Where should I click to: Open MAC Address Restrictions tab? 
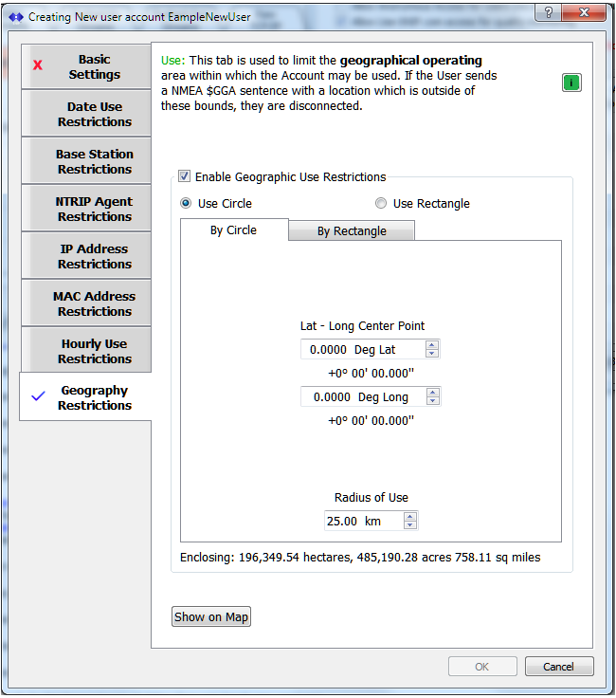[94, 303]
